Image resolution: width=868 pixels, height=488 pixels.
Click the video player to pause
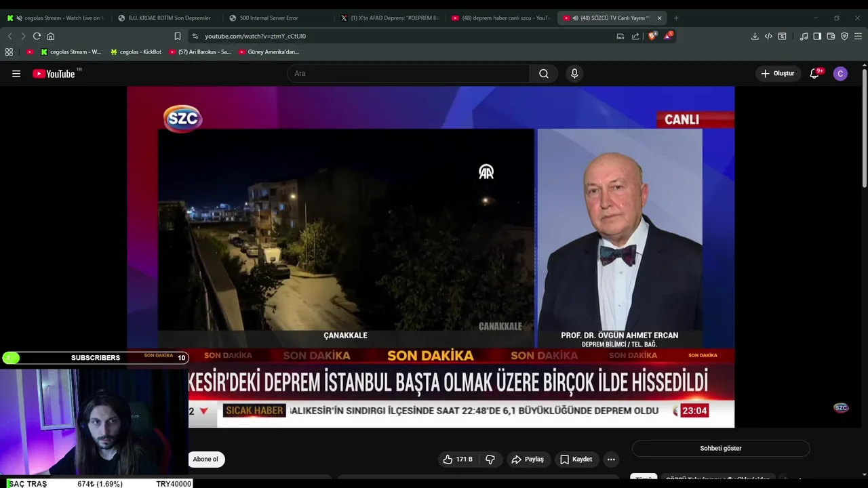[x=431, y=257]
